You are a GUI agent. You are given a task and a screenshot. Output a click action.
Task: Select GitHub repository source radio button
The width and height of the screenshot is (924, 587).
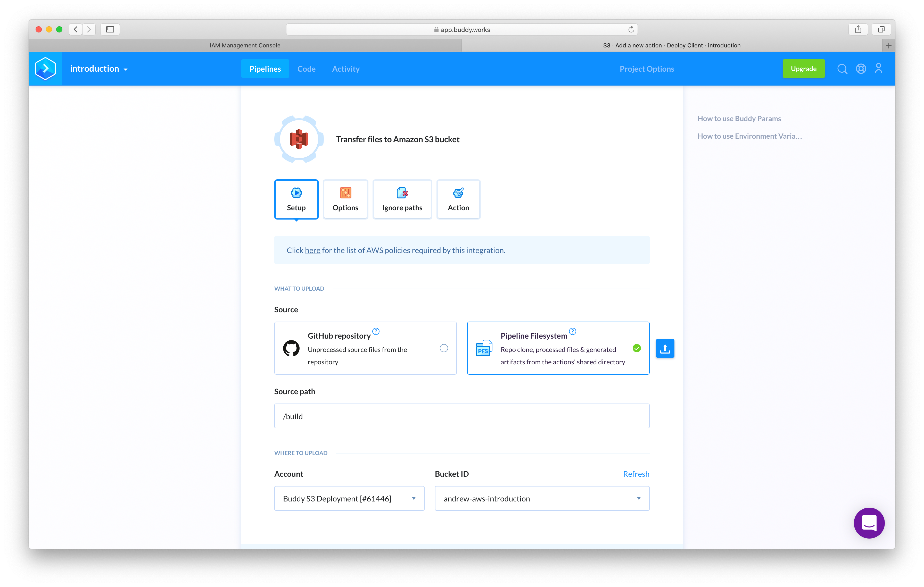(444, 348)
